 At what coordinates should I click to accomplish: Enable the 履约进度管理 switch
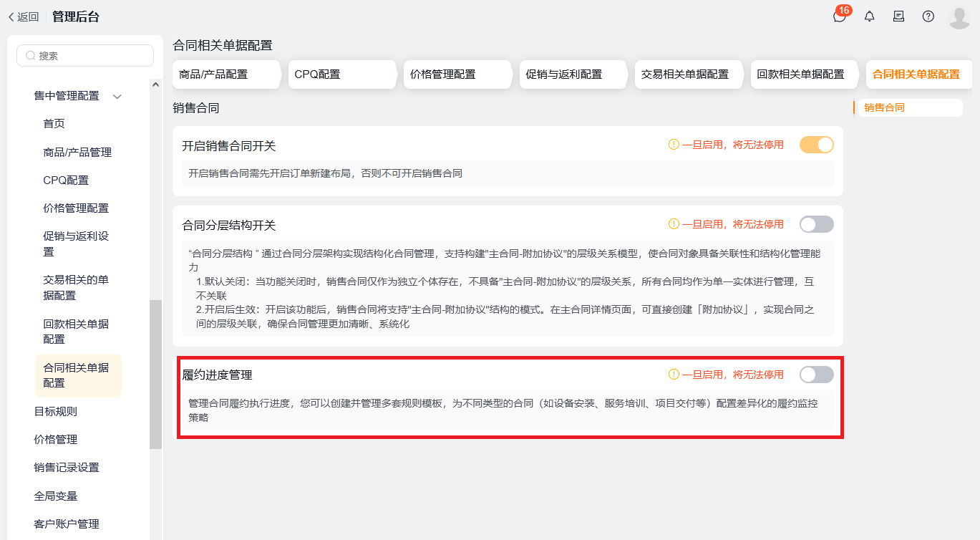pos(816,375)
